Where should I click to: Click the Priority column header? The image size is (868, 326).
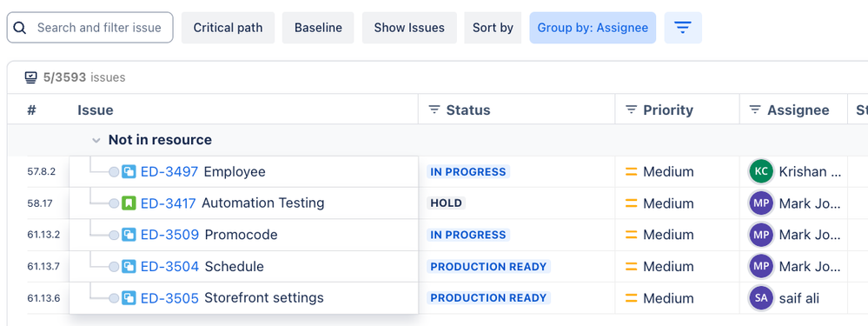click(x=668, y=110)
